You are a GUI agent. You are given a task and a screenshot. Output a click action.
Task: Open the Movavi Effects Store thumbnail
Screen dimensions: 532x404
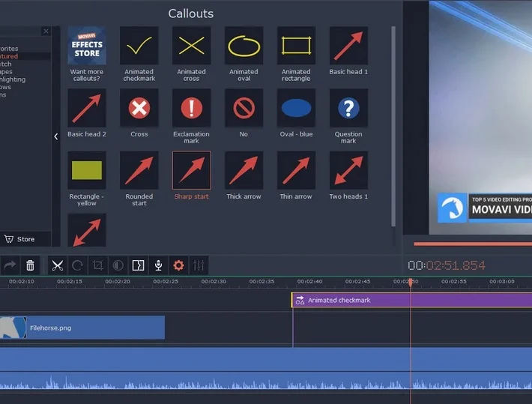pyautogui.click(x=86, y=46)
